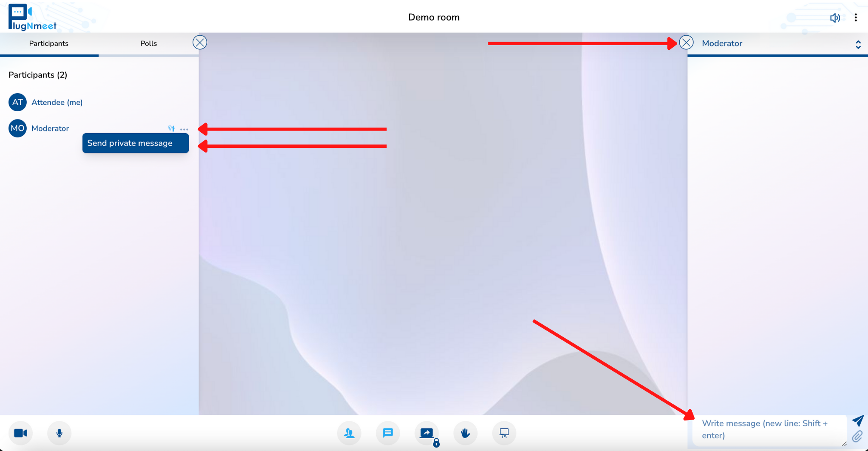Select Attendee (me) in participants list
Image resolution: width=868 pixels, height=451 pixels.
coord(57,102)
